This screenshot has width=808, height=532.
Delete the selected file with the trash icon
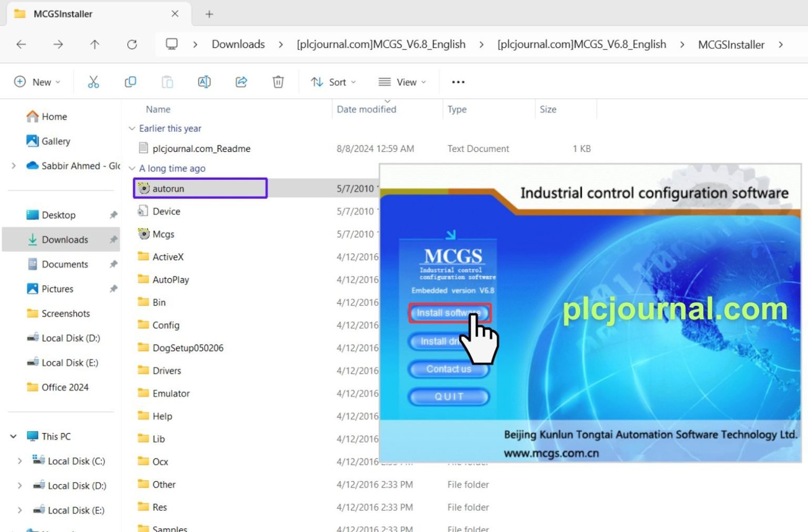tap(278, 81)
